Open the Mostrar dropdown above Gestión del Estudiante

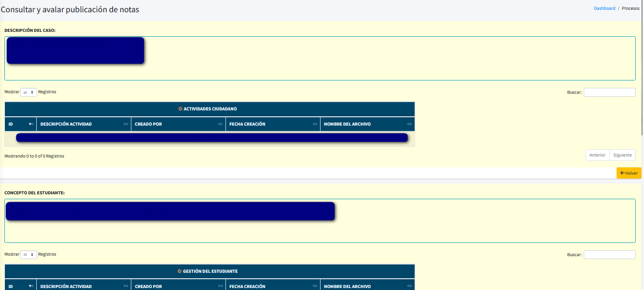pyautogui.click(x=28, y=255)
